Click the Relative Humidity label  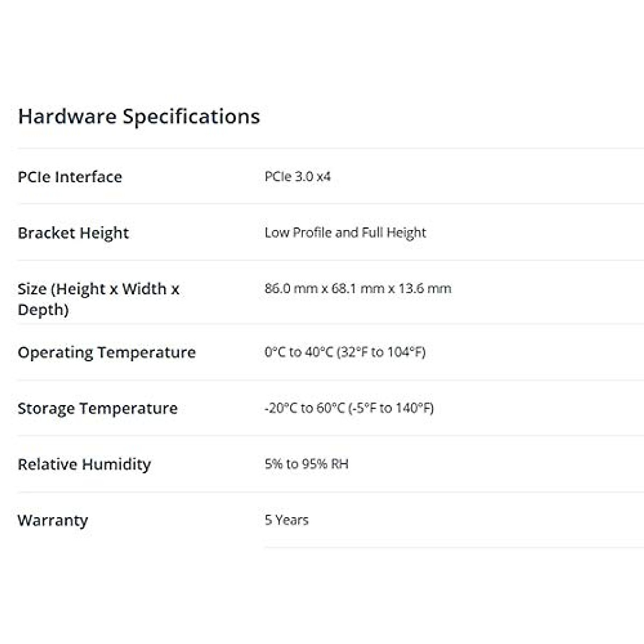point(84,464)
